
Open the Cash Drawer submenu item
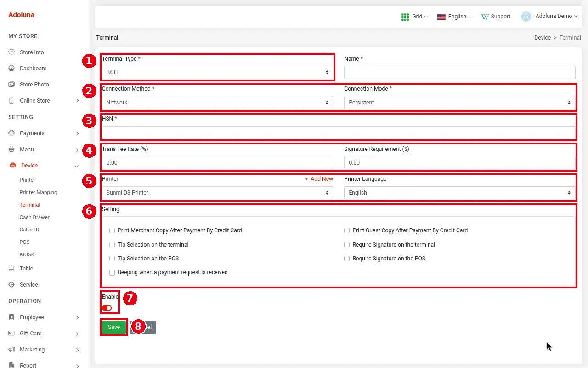click(34, 217)
